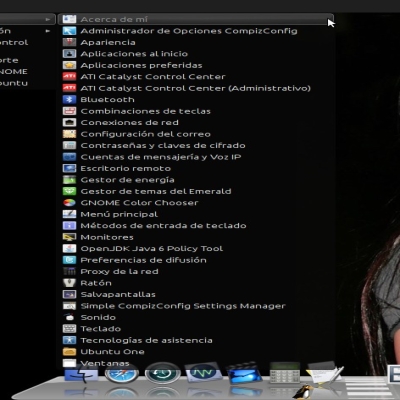The width and height of the screenshot is (400, 400).
Task: Open the Time Machine clock dock icon
Action: (163, 373)
